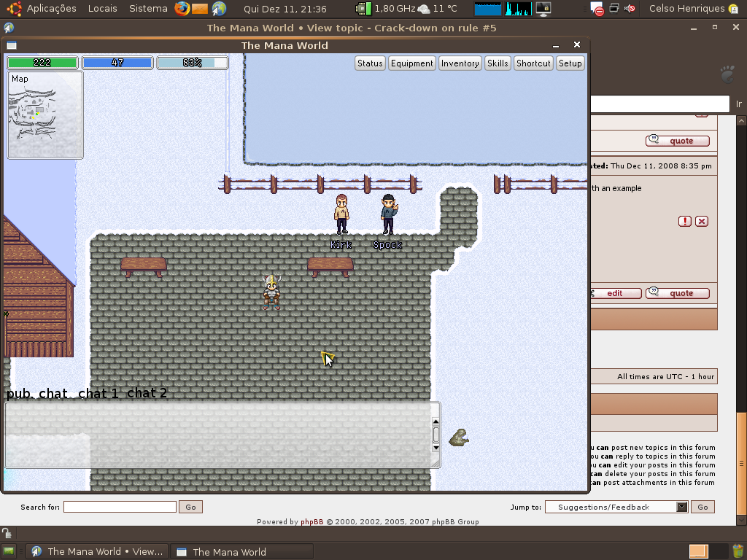
Task: Open the Status window button
Action: (370, 63)
